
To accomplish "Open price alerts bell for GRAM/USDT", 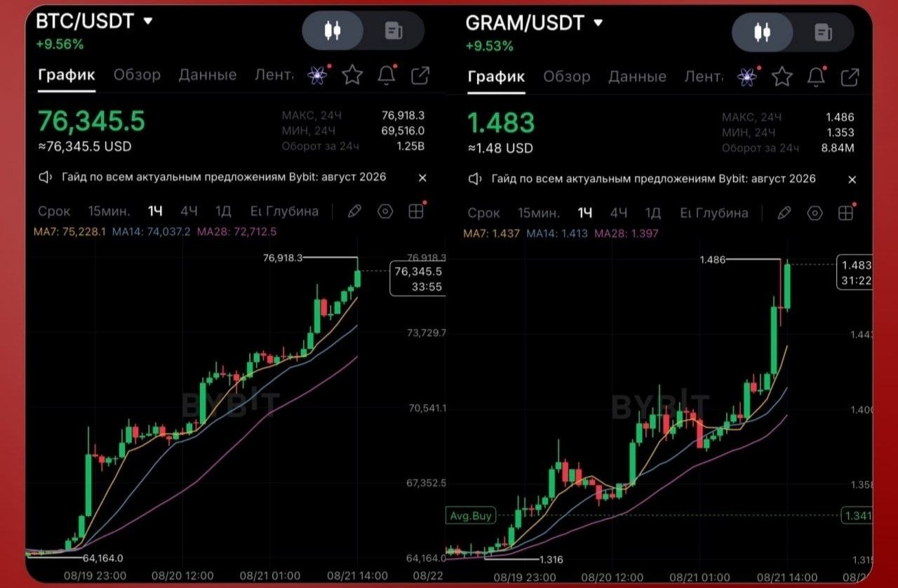I will [816, 76].
